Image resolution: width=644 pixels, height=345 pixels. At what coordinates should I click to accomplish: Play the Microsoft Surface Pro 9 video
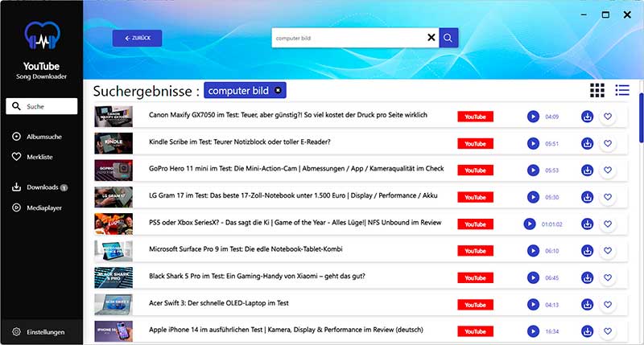[533, 251]
